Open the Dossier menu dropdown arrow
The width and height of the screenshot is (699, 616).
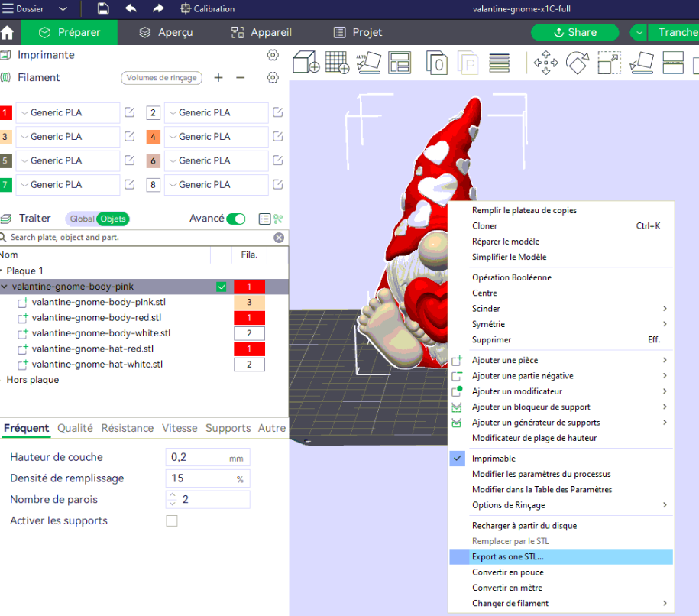pyautogui.click(x=63, y=8)
